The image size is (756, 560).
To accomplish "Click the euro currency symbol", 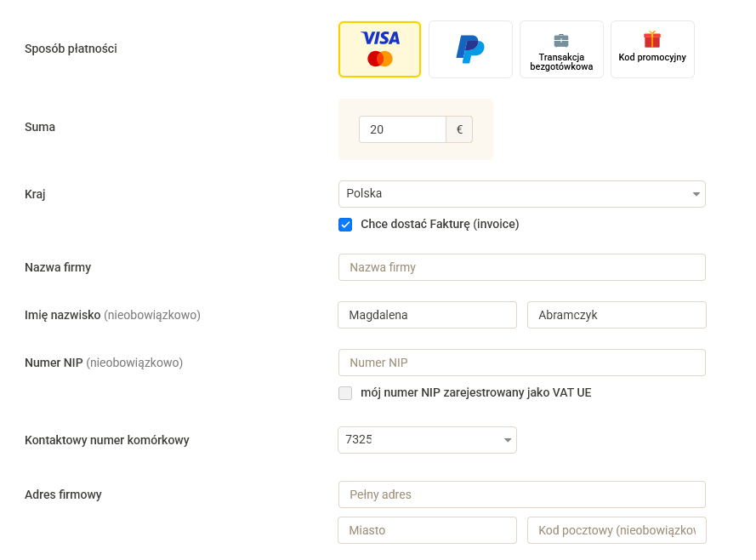I will [x=459, y=129].
